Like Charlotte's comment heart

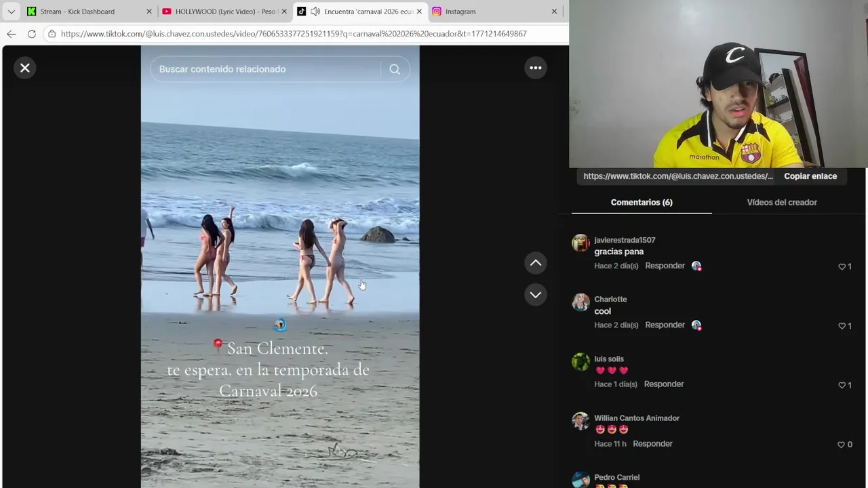(x=842, y=326)
